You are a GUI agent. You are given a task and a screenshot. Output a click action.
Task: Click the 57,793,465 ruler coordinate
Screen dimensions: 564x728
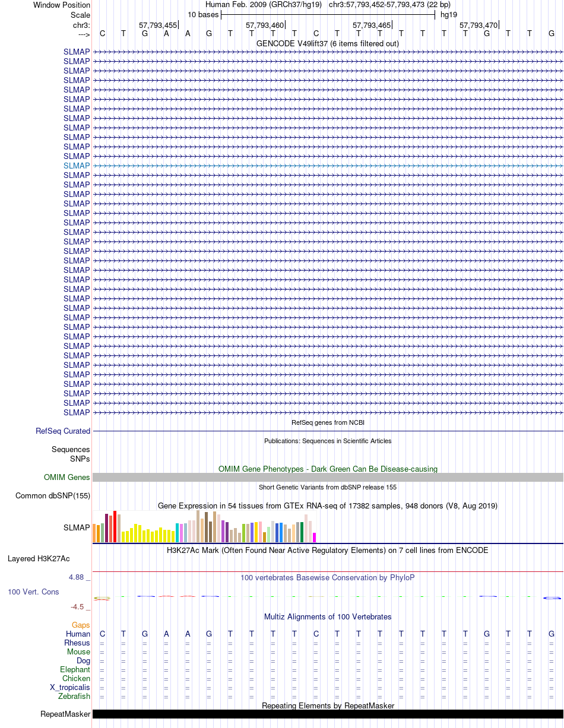point(372,25)
